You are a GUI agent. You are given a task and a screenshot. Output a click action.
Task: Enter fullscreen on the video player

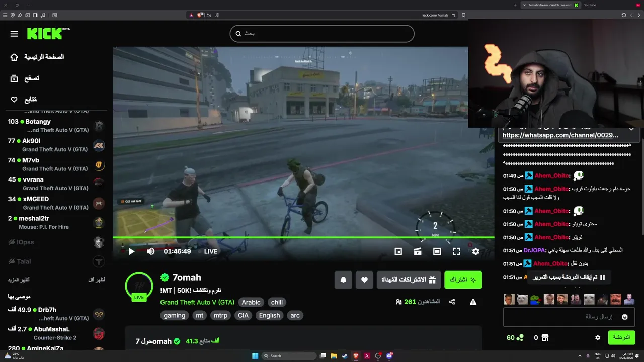click(x=456, y=251)
